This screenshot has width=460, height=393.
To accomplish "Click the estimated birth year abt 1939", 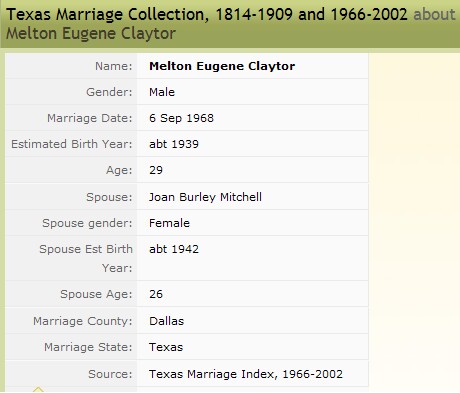I will tap(174, 144).
